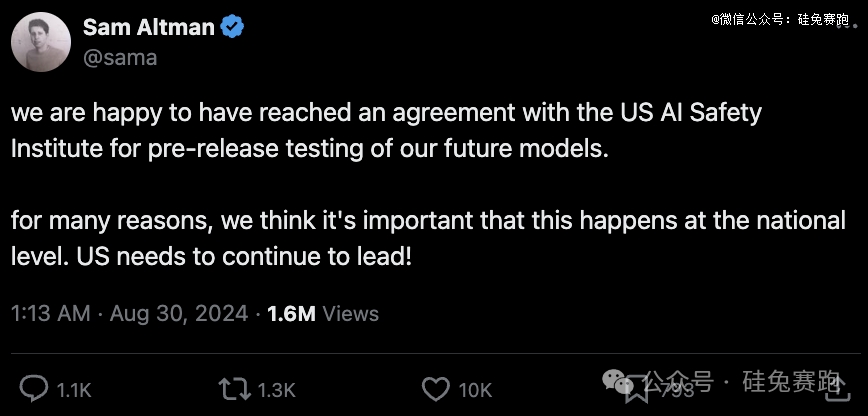The image size is (868, 416).
Task: Like the tweet with the heart icon
Action: (435, 389)
